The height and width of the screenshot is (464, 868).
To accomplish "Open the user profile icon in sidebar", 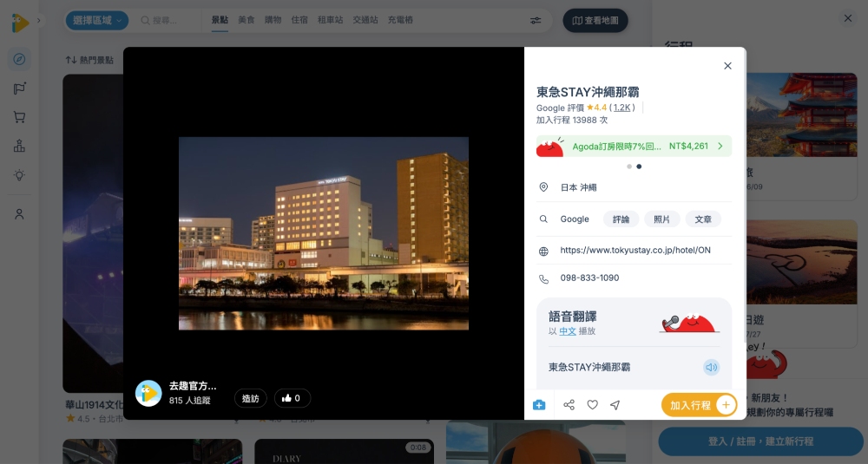I will (x=19, y=214).
